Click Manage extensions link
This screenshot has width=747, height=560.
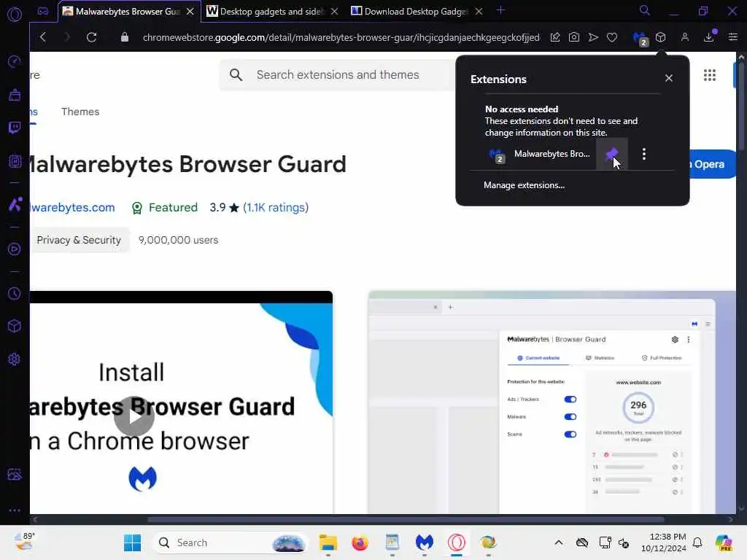coord(524,185)
